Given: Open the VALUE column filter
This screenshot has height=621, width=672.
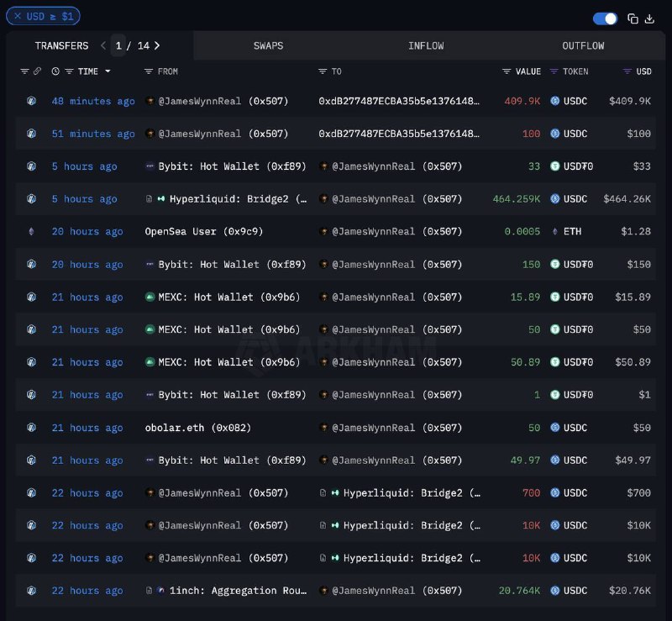Looking at the screenshot, I should pyautogui.click(x=507, y=71).
